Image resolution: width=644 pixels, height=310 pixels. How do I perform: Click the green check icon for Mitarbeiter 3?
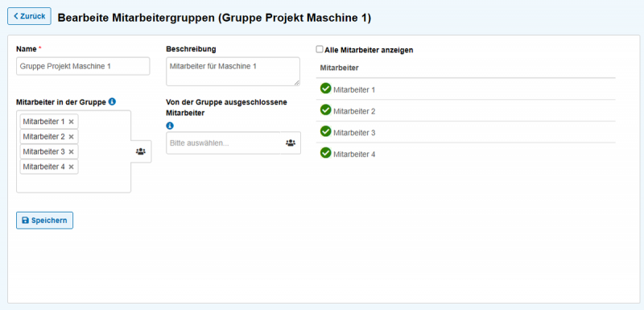[x=326, y=131]
